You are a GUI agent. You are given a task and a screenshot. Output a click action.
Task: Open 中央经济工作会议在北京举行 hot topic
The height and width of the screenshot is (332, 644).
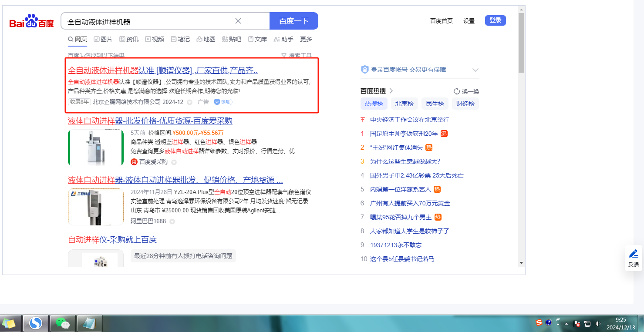410,120
